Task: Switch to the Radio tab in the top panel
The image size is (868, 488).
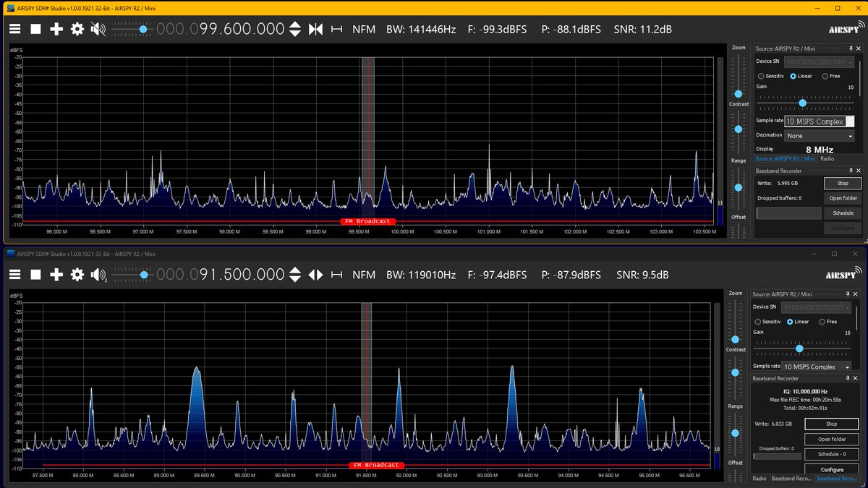Action: coord(827,158)
